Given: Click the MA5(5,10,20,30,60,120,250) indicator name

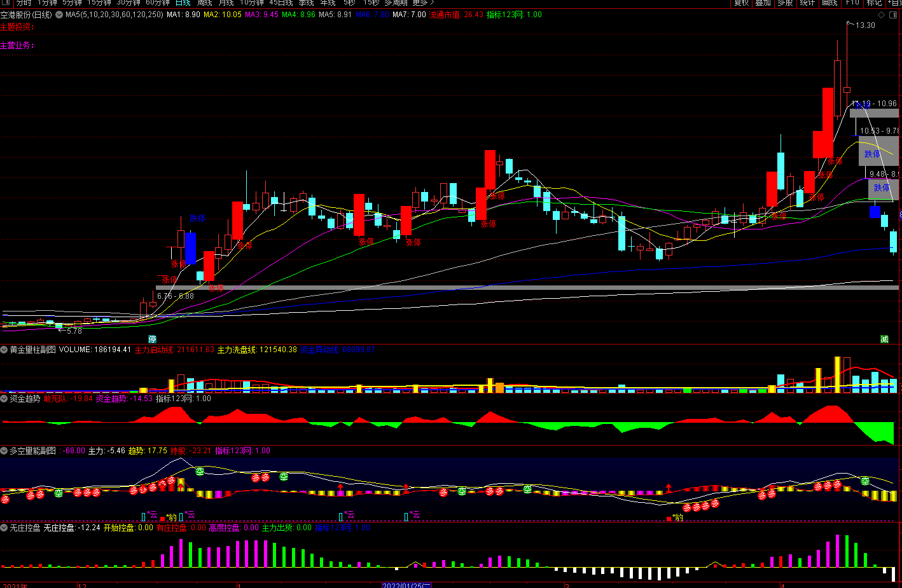Looking at the screenshot, I should pyautogui.click(x=114, y=15).
